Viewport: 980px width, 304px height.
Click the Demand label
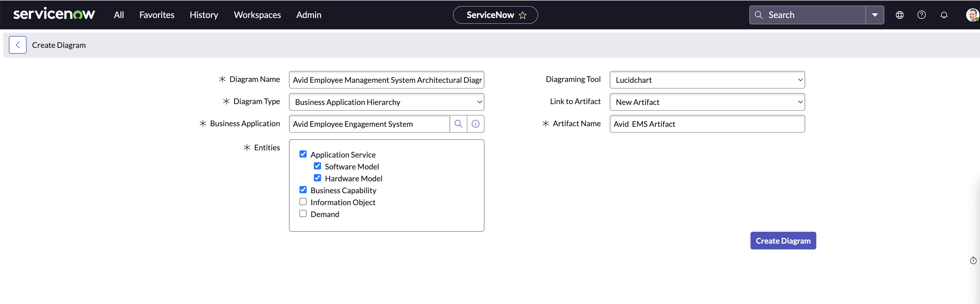pyautogui.click(x=325, y=214)
